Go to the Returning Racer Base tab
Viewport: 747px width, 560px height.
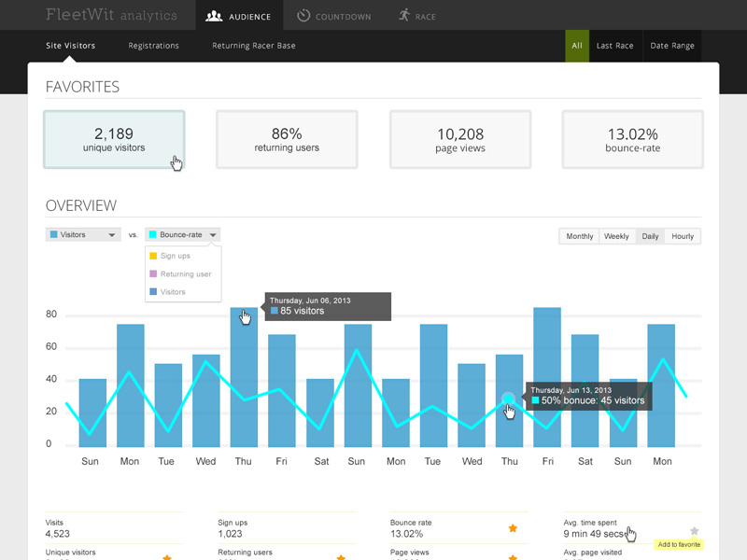[253, 46]
